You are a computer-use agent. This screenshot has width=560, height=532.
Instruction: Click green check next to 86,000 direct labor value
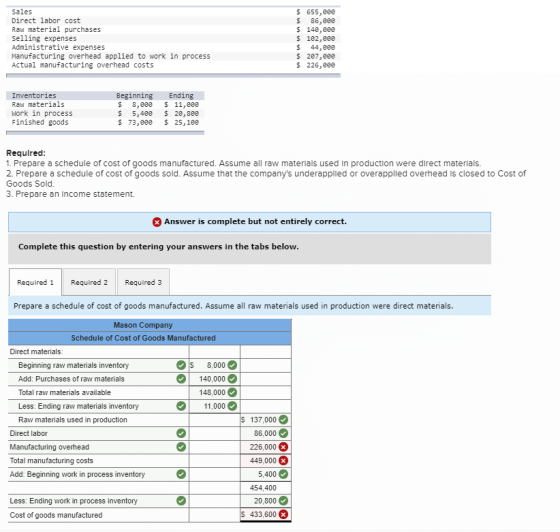[x=284, y=433]
